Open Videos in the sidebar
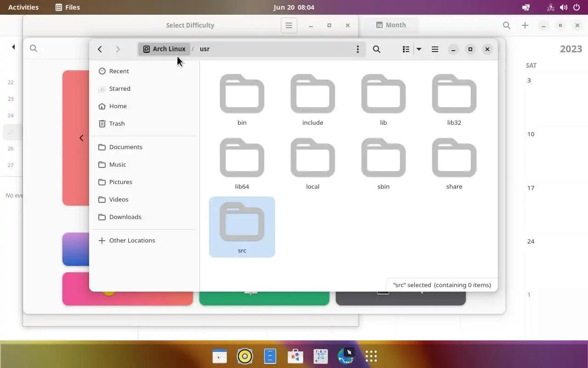 [x=145, y=199]
